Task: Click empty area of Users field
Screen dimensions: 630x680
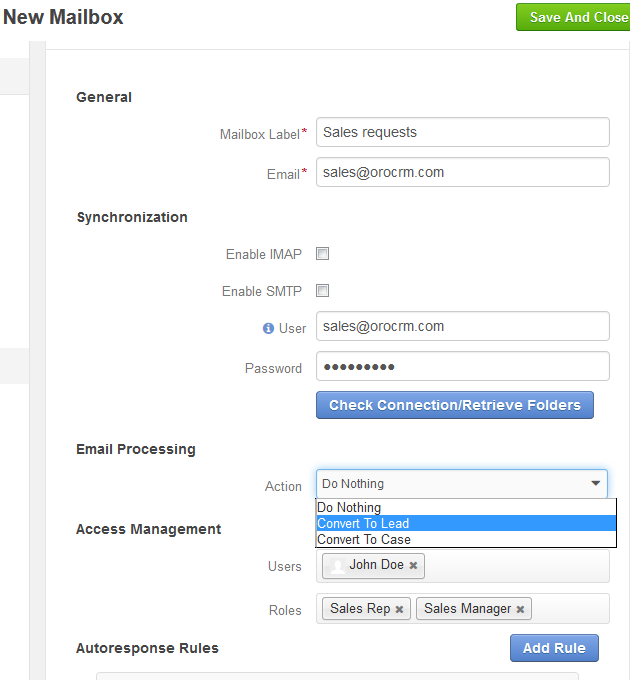Action: tap(516, 566)
